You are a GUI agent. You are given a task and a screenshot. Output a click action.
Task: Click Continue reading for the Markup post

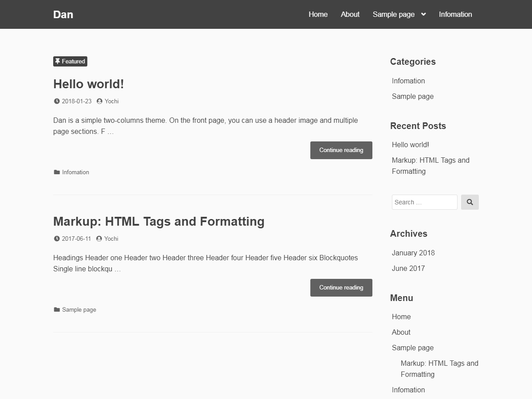coord(341,287)
